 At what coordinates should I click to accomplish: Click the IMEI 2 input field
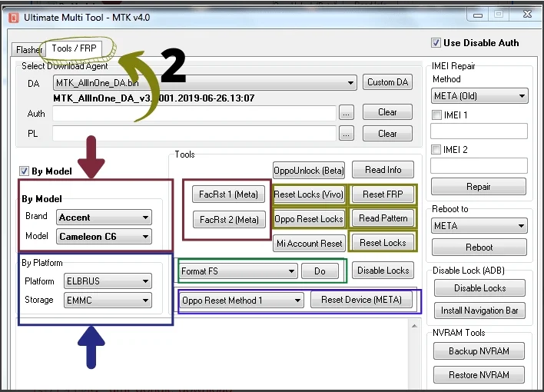(479, 165)
